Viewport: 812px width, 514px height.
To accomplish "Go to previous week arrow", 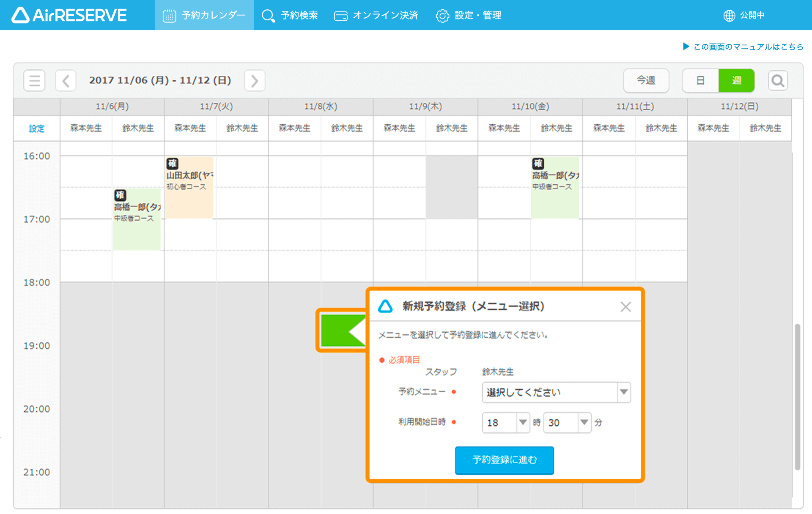I will (x=66, y=80).
